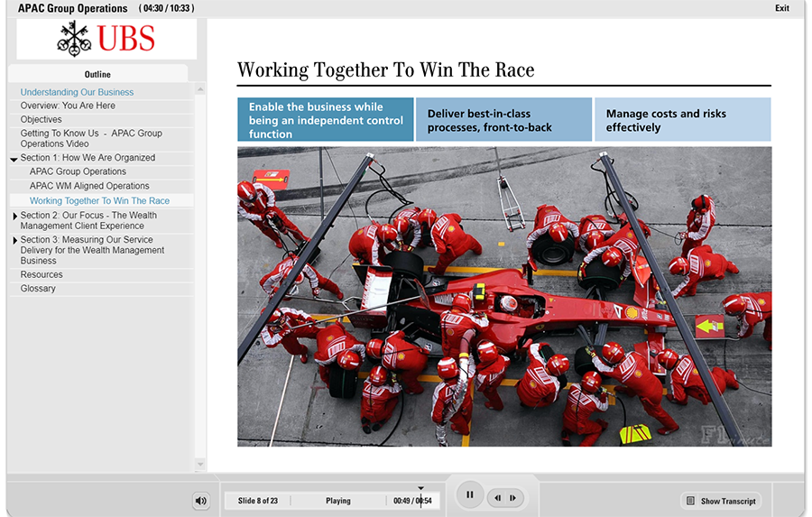Select the Outline tab

(x=97, y=74)
